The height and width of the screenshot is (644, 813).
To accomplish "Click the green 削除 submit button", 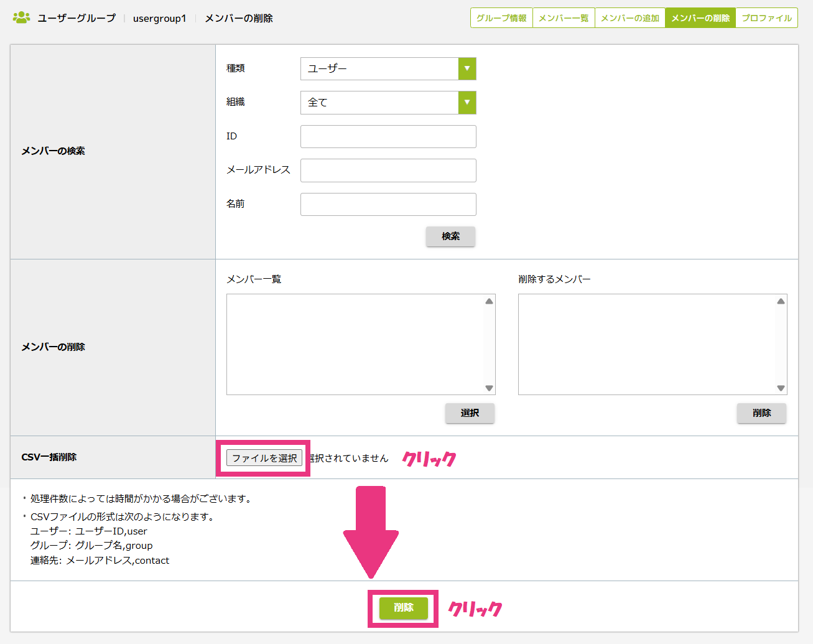I will click(x=404, y=608).
